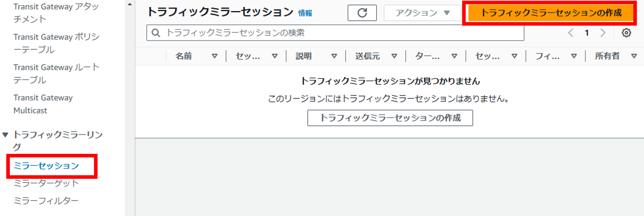Go to previous page arrow
The width and height of the screenshot is (644, 216).
(x=571, y=33)
